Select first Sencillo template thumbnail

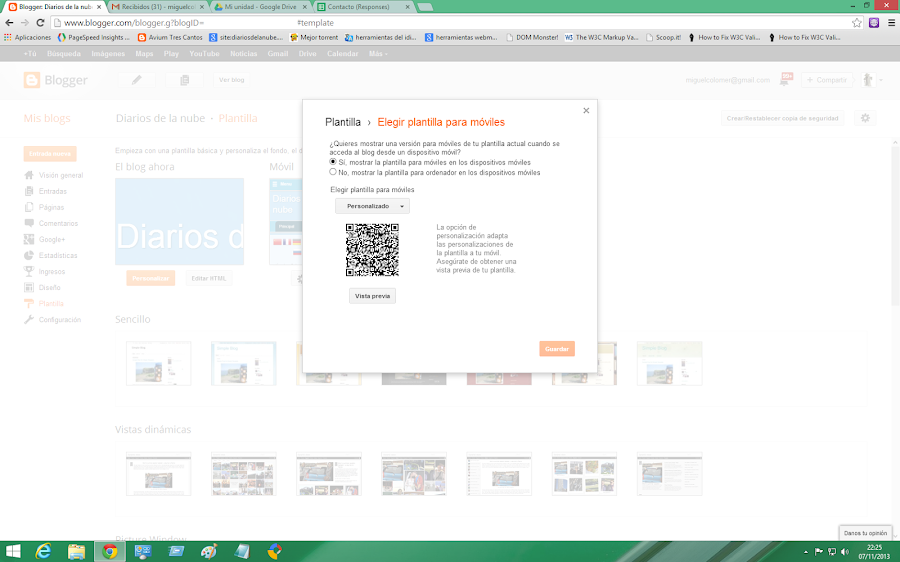(x=158, y=363)
